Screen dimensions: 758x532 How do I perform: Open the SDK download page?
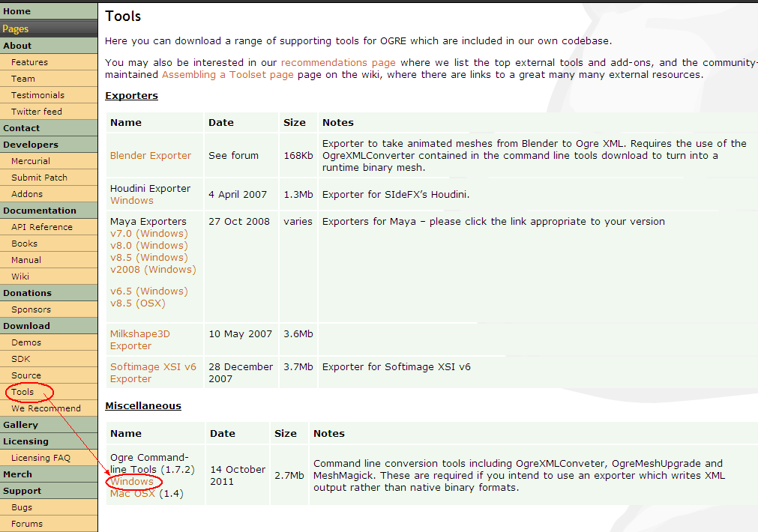click(x=48, y=358)
